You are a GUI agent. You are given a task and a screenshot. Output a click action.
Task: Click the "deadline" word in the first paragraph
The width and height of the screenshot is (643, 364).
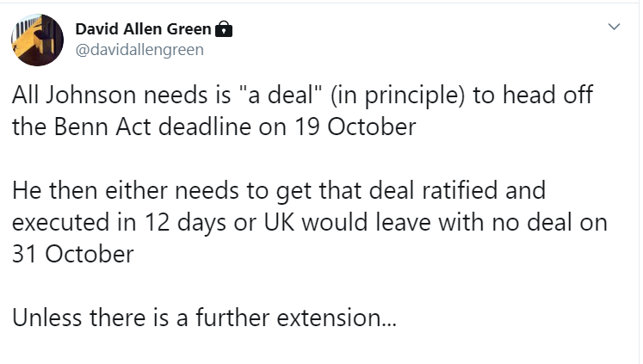pyautogui.click(x=205, y=126)
